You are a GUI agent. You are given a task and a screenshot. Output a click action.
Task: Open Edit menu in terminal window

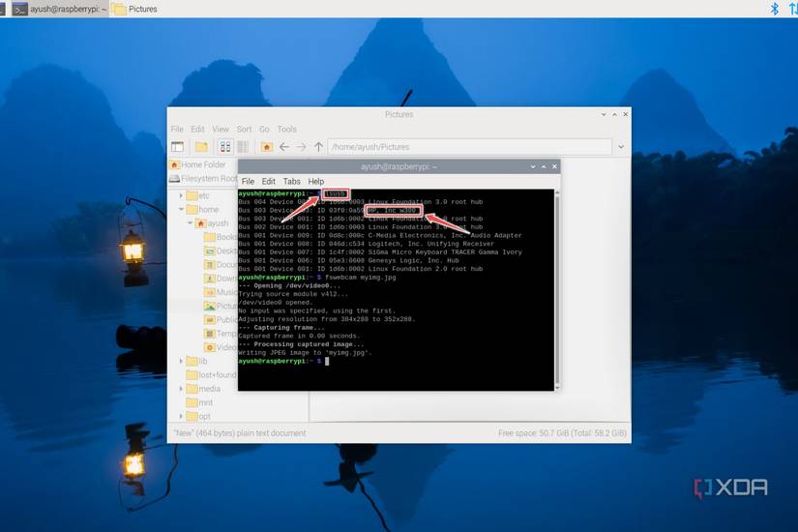pos(268,181)
